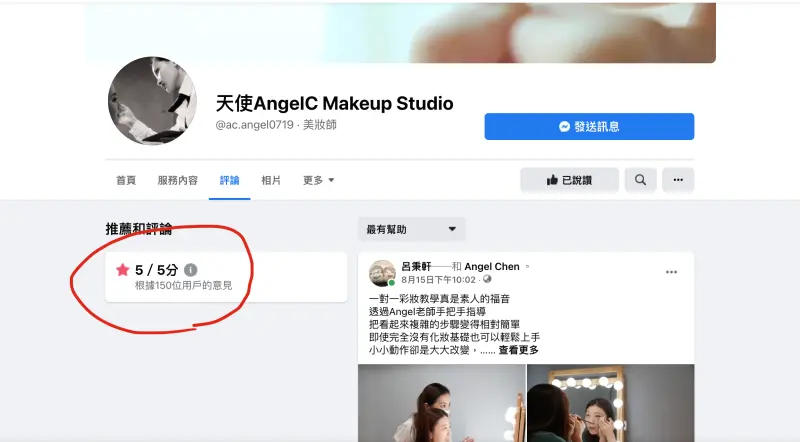Open the 最有幫助 sort dropdown

click(412, 230)
